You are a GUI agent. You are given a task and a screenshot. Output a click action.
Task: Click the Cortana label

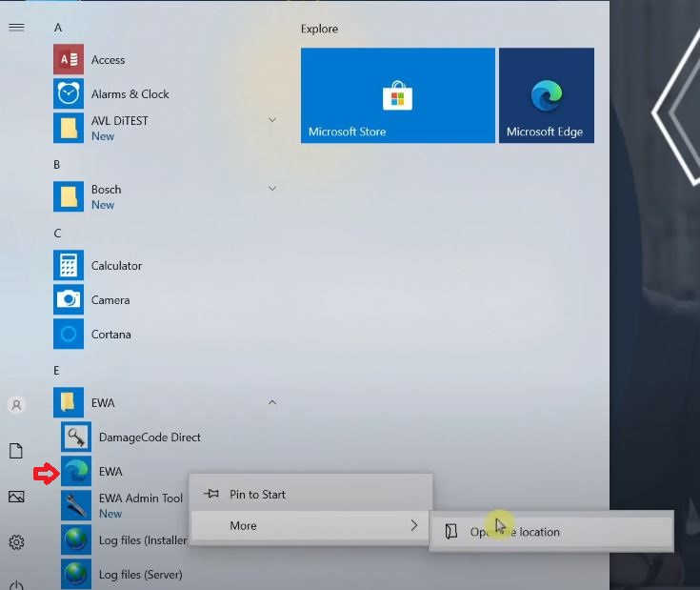pos(111,335)
